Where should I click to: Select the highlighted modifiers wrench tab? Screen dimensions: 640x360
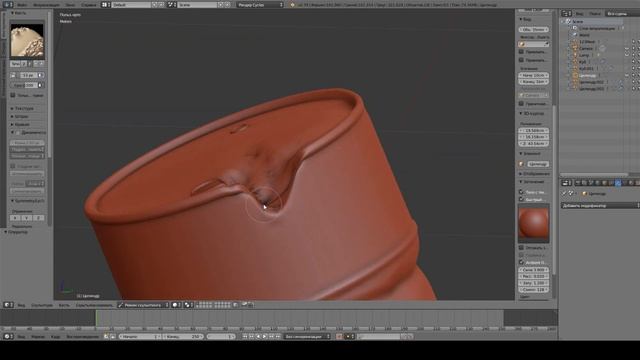click(618, 183)
